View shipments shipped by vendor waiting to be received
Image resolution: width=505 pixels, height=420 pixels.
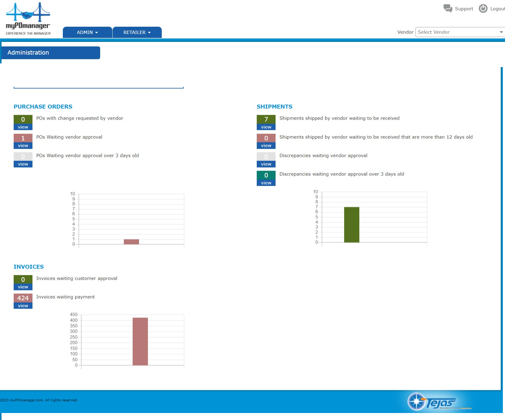(266, 127)
